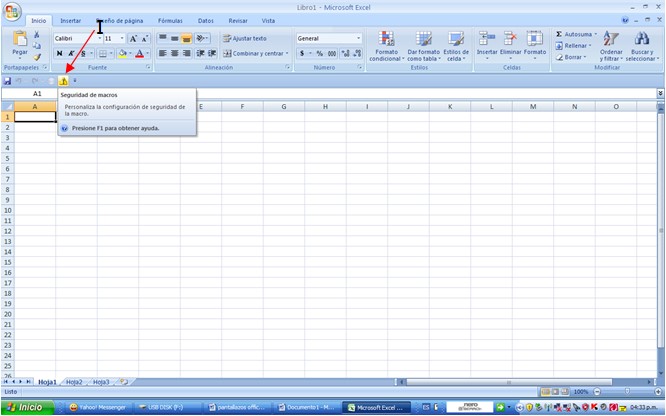Open the Calibri font name dropdown

(99, 39)
